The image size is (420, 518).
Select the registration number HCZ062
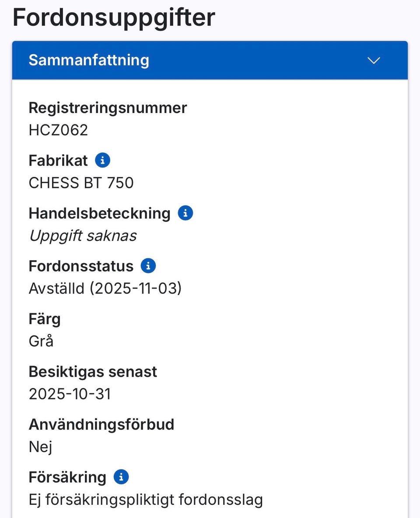(58, 130)
